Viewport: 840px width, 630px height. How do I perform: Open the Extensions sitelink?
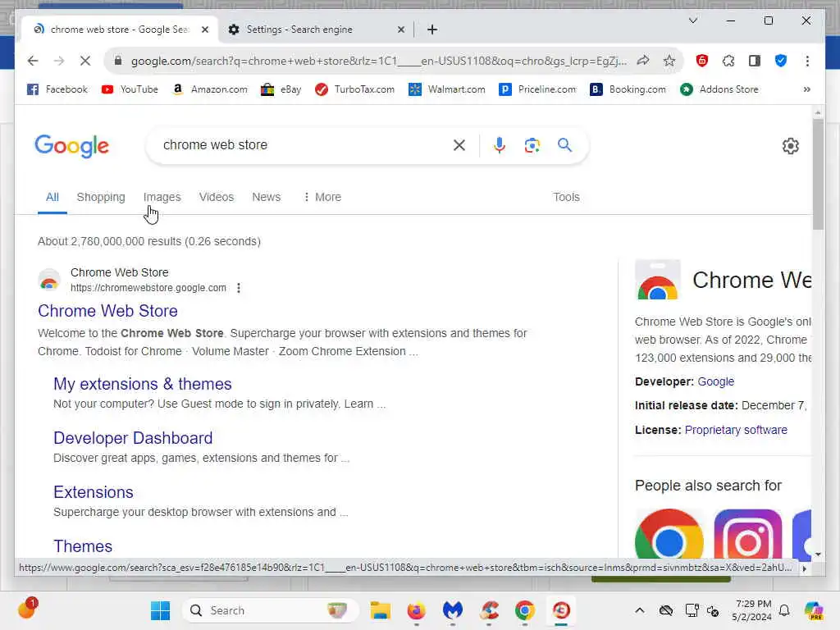click(x=94, y=492)
